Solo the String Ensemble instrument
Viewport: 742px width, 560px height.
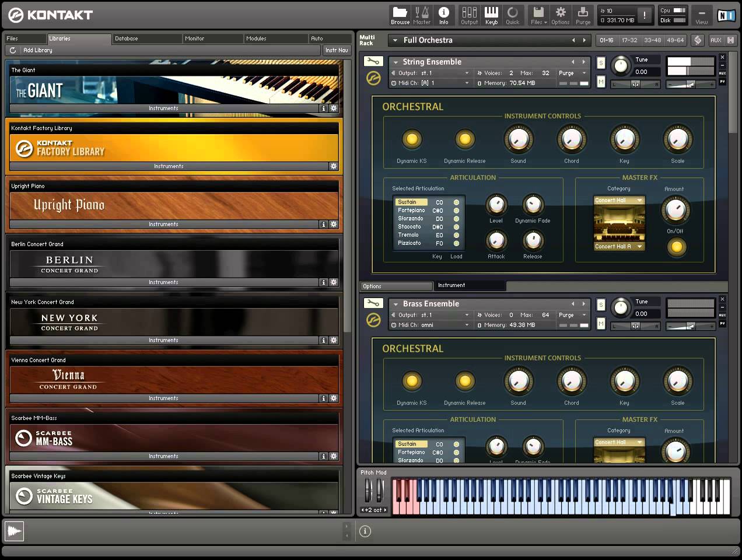point(601,62)
